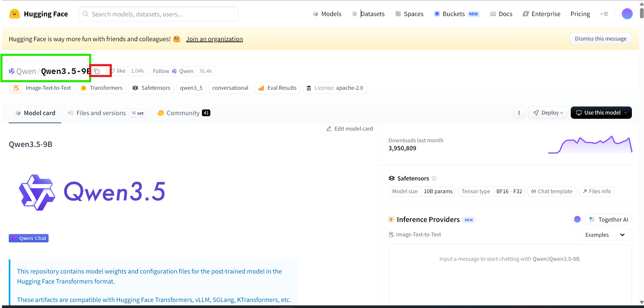644x308 pixels.
Task: Follow the Join an organization link
Action: pyautogui.click(x=214, y=39)
